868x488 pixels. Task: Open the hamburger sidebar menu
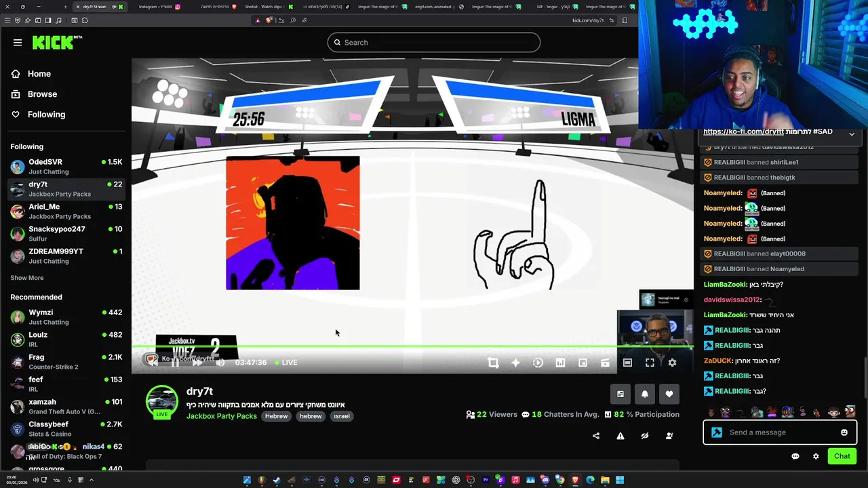(x=18, y=43)
